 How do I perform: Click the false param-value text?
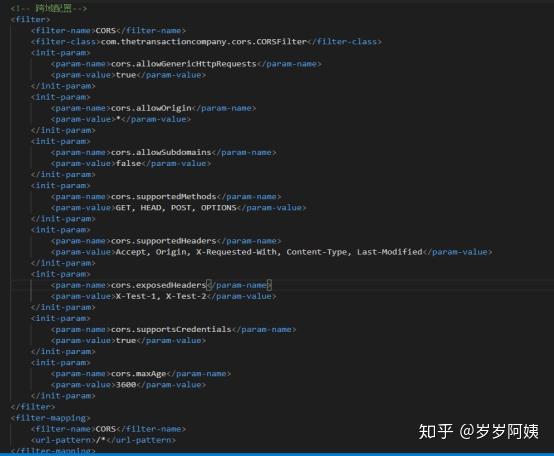129,164
